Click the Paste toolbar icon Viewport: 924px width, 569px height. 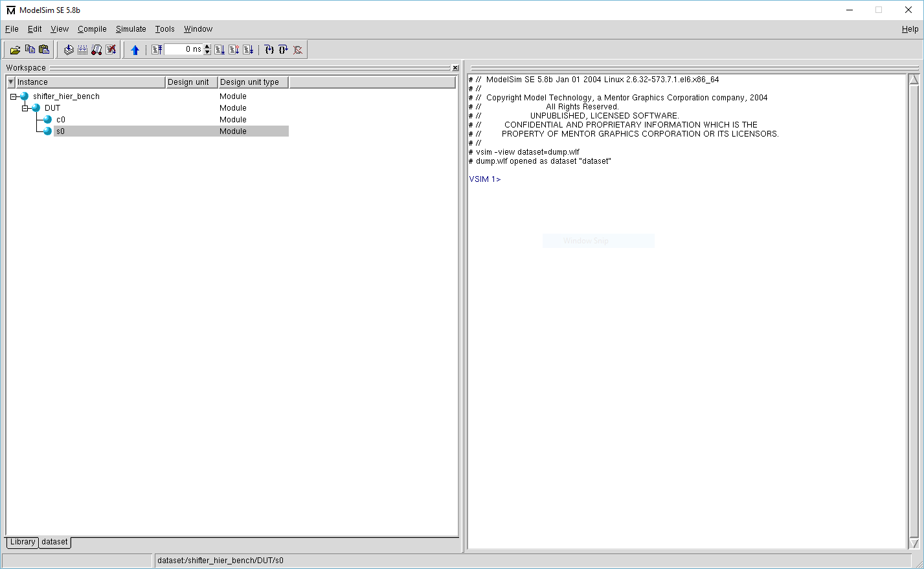coord(43,49)
